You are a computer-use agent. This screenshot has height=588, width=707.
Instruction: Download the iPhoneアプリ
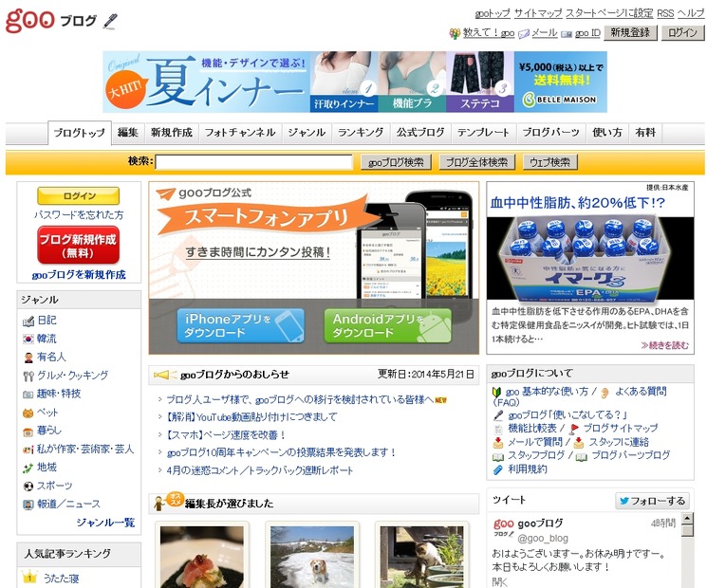240,326
